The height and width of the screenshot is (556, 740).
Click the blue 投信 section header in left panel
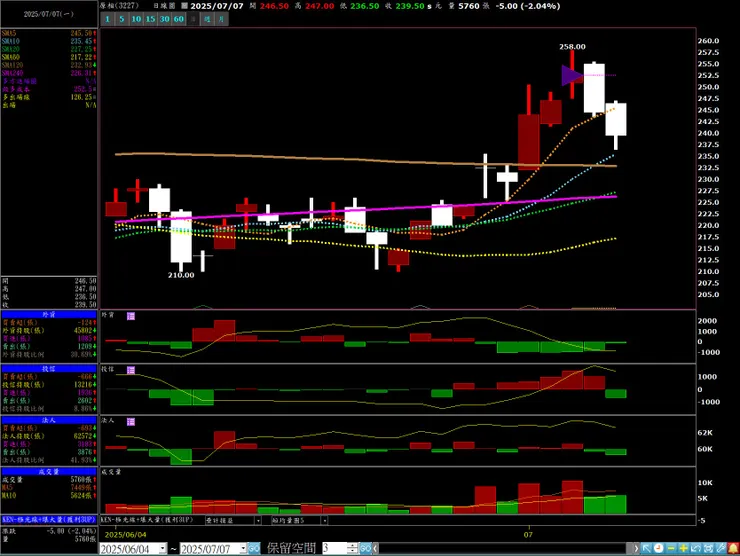(49, 369)
